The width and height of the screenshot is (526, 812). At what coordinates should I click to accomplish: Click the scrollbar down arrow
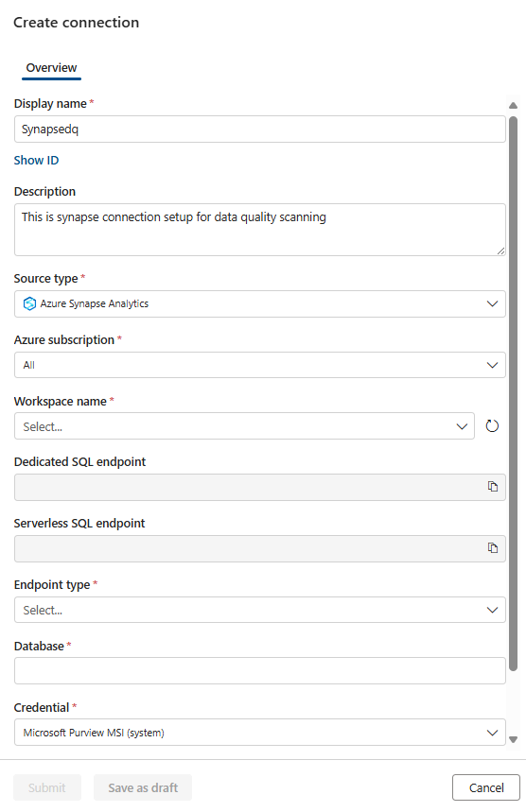point(513,739)
